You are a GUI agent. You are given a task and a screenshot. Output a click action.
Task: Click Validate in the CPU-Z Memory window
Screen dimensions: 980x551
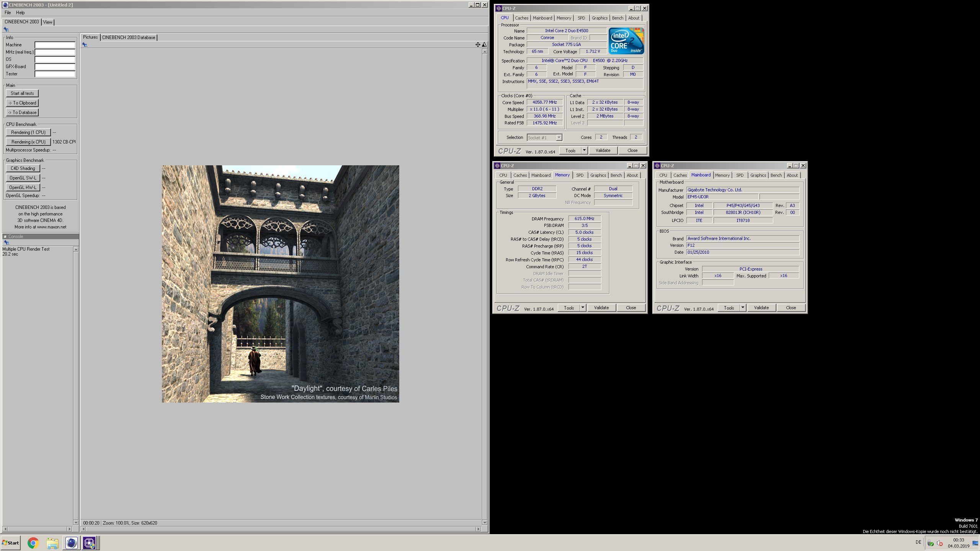pos(601,308)
